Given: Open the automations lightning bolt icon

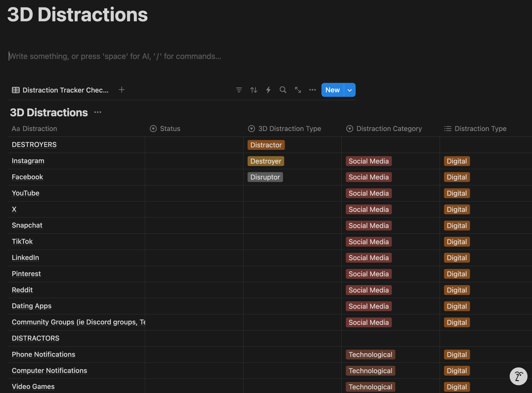Looking at the screenshot, I should (x=268, y=90).
